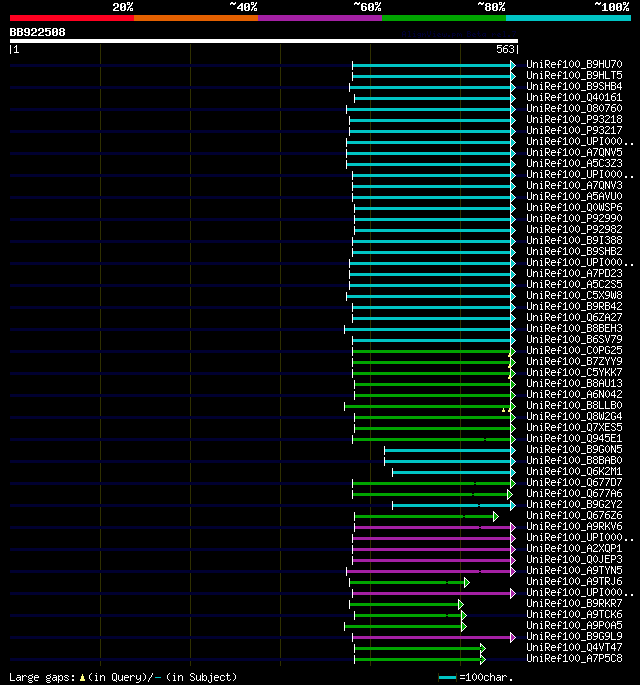Click the green ~80% legend color segment

[444, 18]
